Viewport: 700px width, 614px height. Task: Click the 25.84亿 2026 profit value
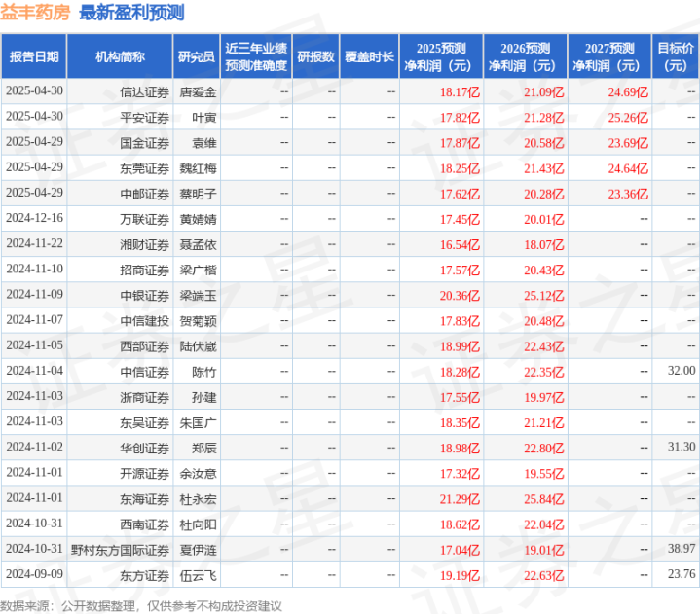click(x=544, y=499)
